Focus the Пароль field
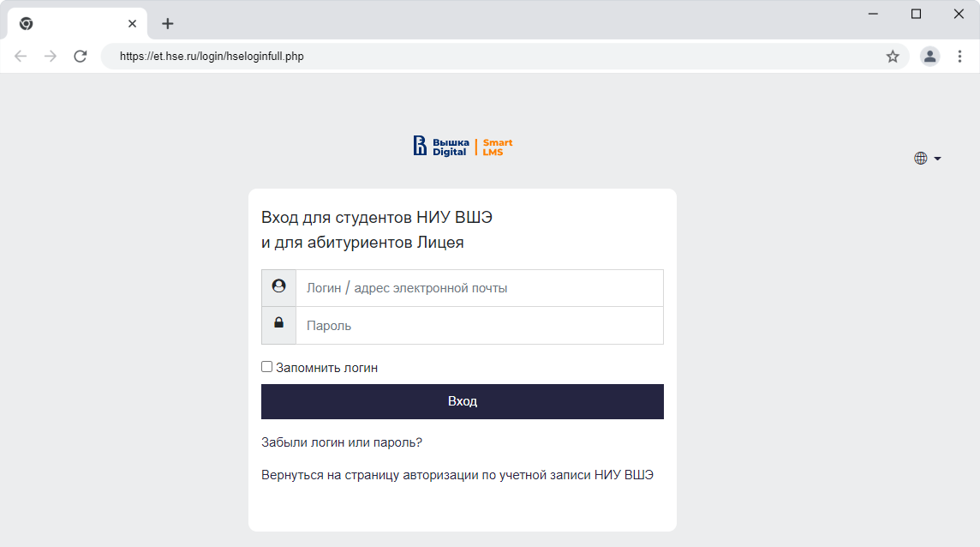This screenshot has height=547, width=980. [480, 326]
